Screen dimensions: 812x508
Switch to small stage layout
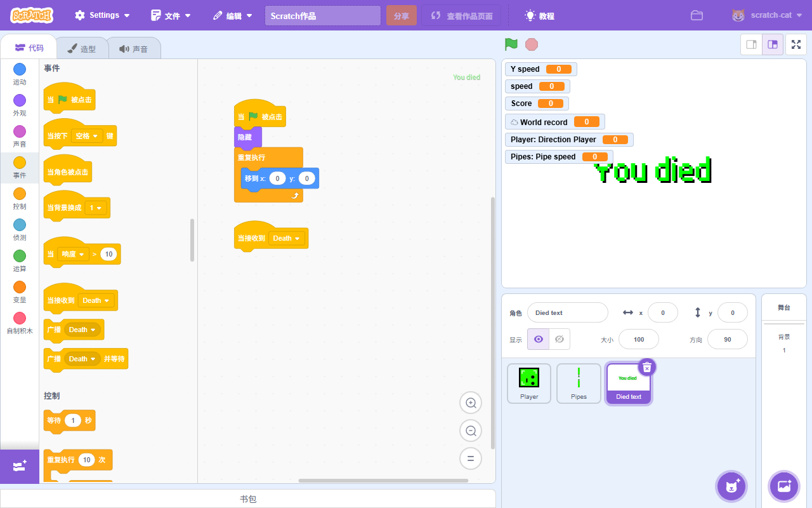(752, 44)
